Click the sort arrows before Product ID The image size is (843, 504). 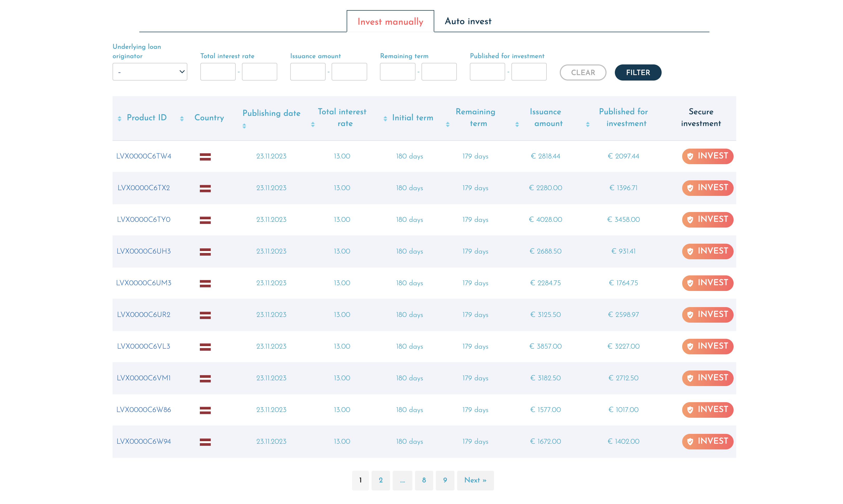pos(119,118)
